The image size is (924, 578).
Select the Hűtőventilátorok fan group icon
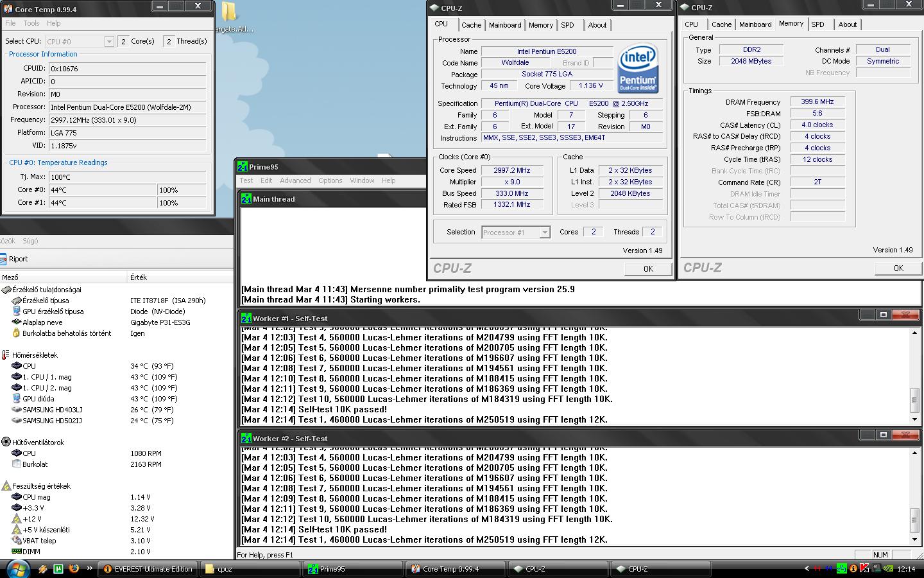(6, 442)
